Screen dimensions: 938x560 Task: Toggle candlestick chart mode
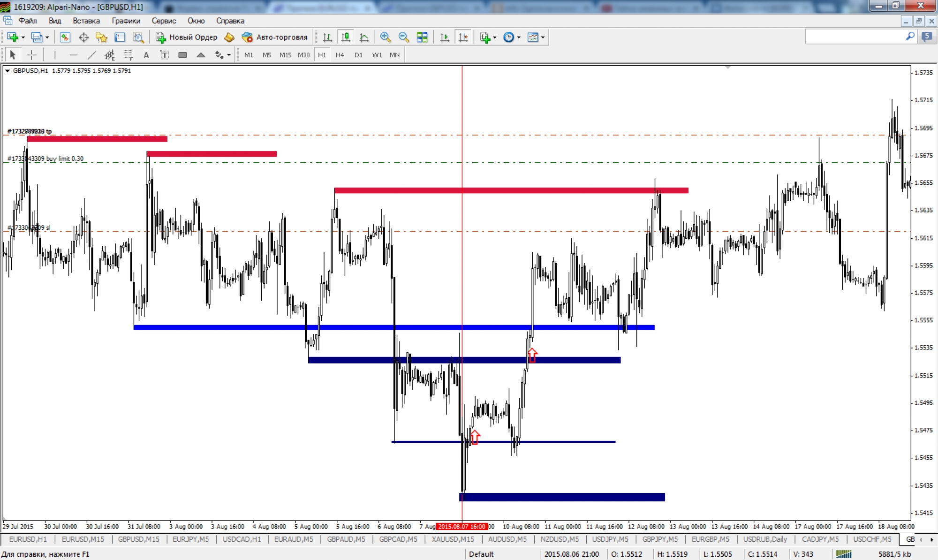[346, 37]
